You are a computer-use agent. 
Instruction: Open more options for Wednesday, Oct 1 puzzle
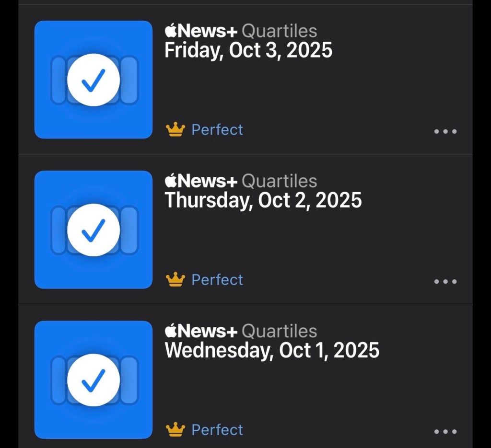[x=445, y=431]
